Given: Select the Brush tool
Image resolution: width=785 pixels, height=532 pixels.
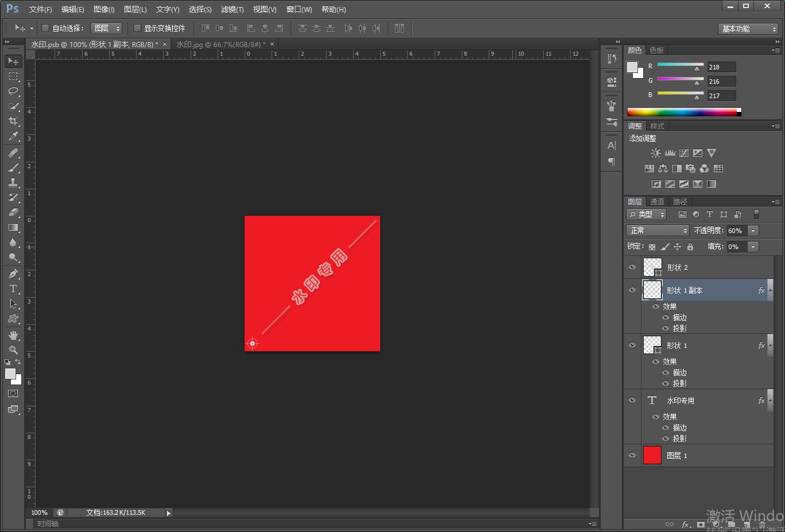Looking at the screenshot, I should coord(13,168).
